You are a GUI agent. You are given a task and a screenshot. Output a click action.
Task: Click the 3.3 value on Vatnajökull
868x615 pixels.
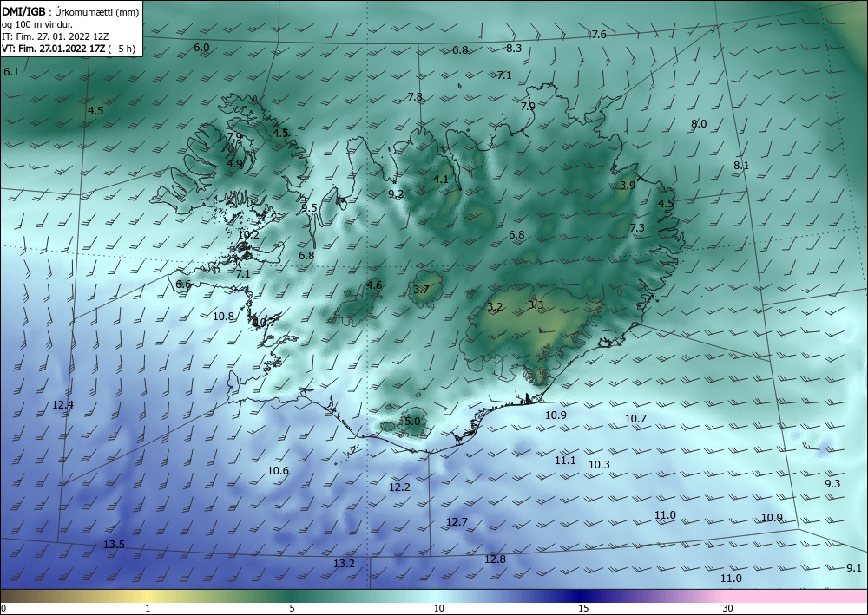536,304
